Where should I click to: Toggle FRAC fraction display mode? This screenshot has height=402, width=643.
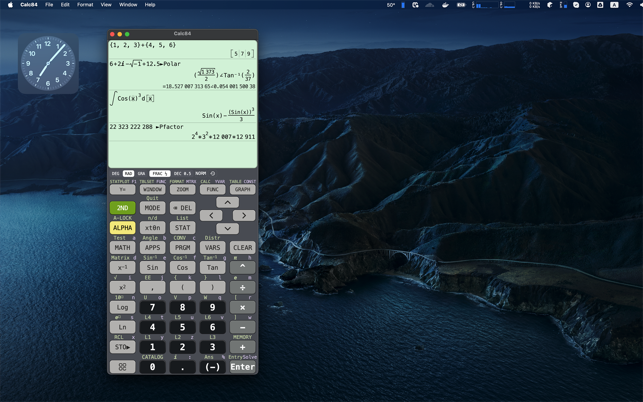tap(160, 174)
